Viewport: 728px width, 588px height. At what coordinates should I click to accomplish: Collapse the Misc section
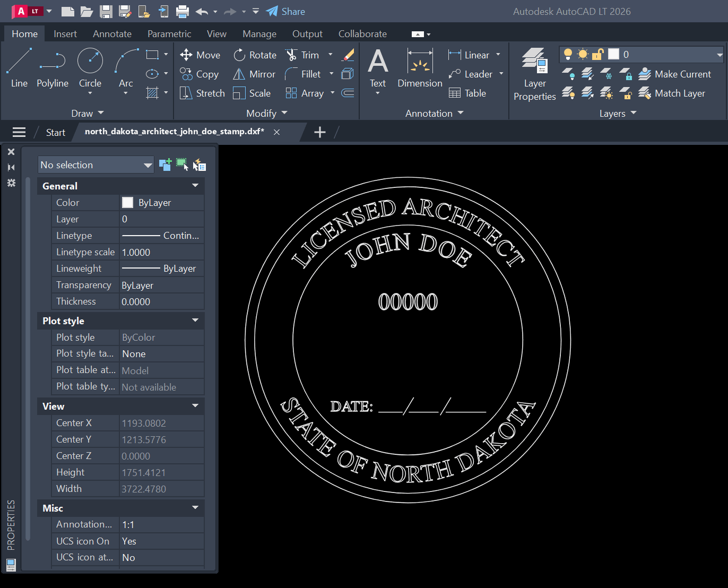click(195, 508)
